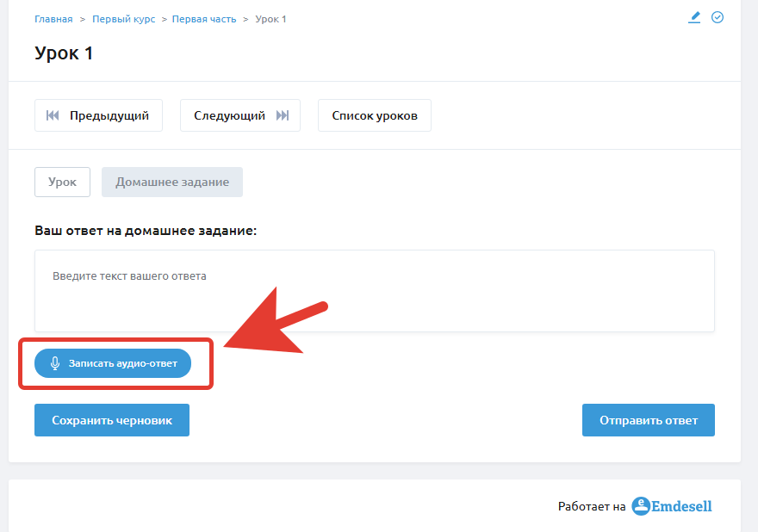Viewport: 758px width, 532px height.
Task: Switch to the Домашнее задание tab
Action: [x=172, y=182]
